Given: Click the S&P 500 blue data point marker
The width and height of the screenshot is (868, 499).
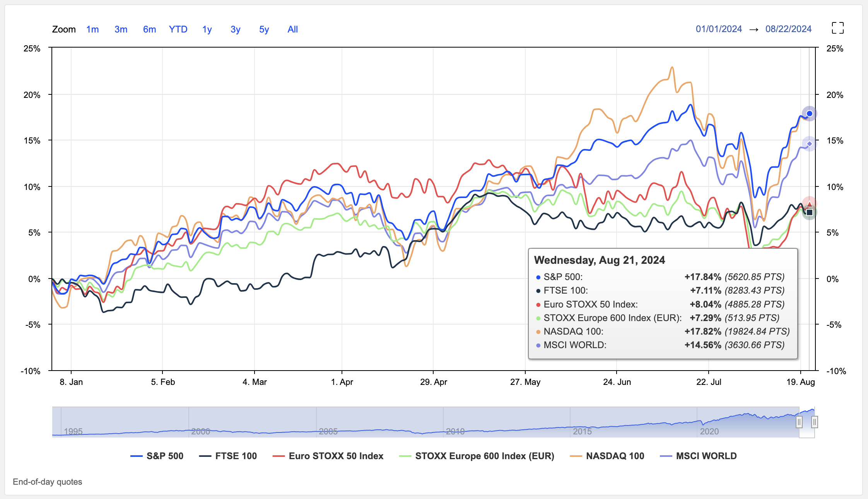Looking at the screenshot, I should click(x=809, y=114).
